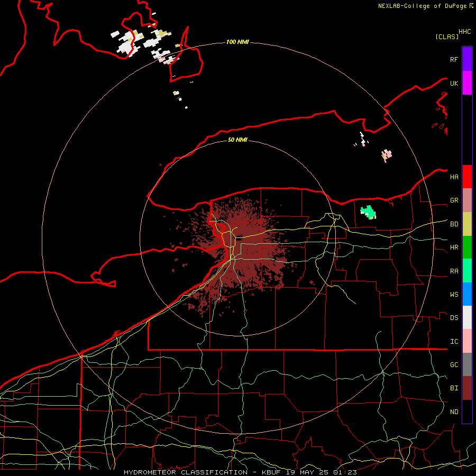Click the HYDROMETEOR CLASSIFICATION title text

[x=186, y=472]
